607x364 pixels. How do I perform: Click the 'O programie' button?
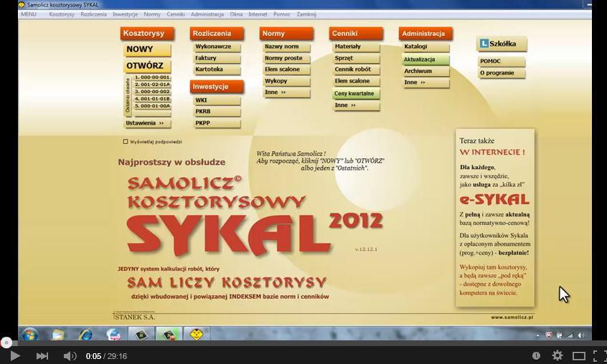(x=502, y=73)
